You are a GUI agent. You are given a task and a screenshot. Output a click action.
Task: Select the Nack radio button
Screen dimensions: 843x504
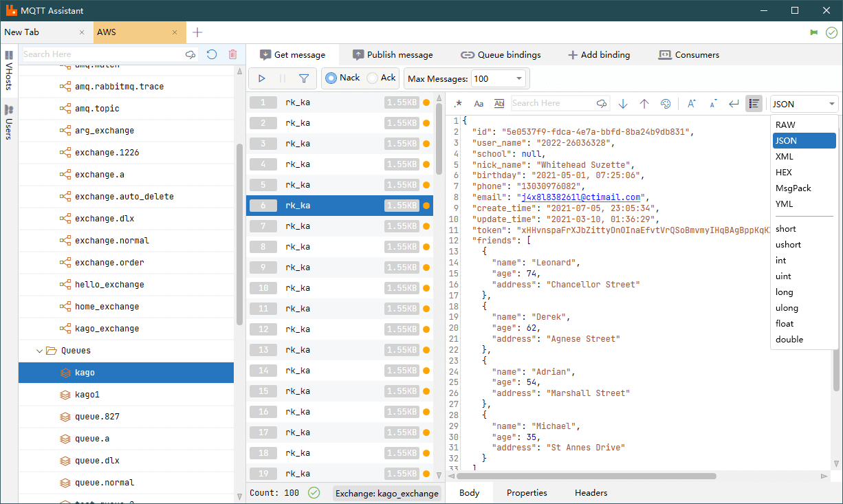tap(331, 78)
